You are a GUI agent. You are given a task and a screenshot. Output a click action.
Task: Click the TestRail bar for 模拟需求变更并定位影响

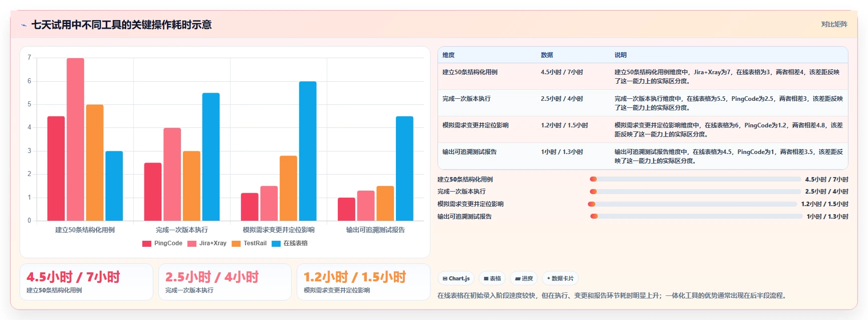pos(288,188)
